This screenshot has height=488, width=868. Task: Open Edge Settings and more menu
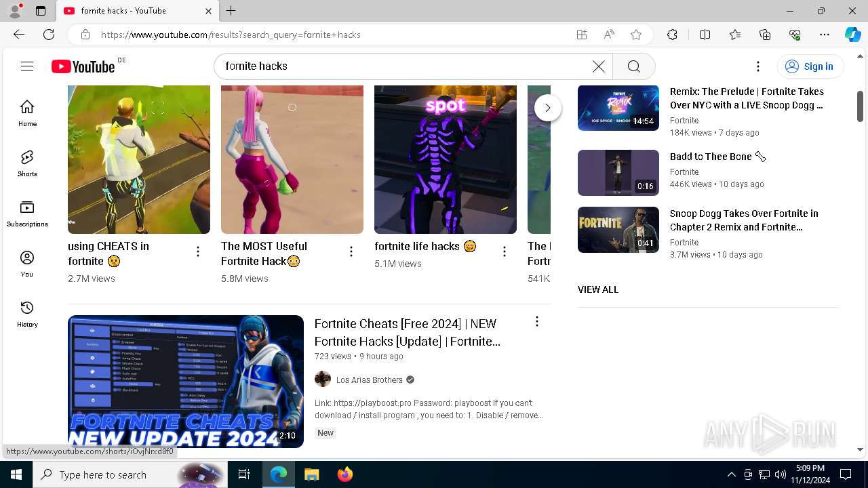click(x=825, y=35)
